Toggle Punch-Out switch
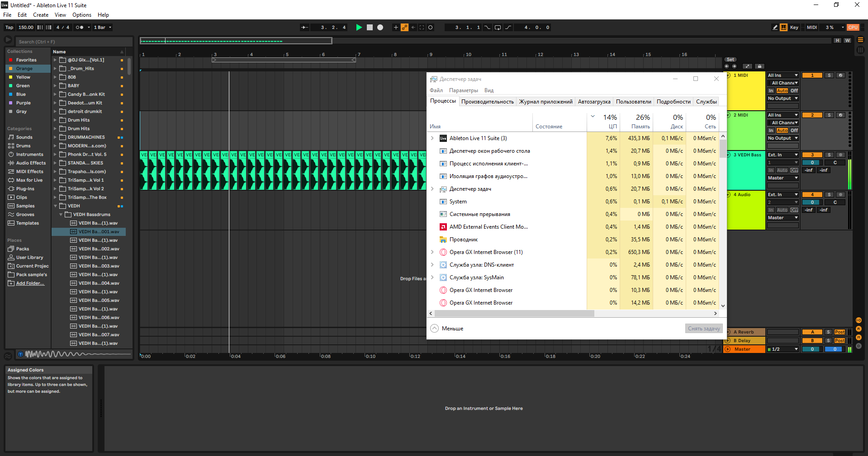 tap(508, 28)
